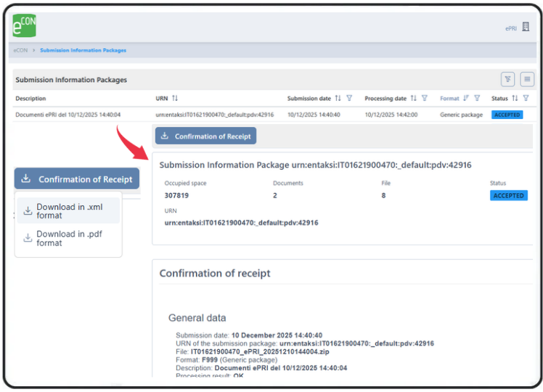This screenshot has height=392, width=543.
Task: Click the Format column header label
Action: pyautogui.click(x=449, y=98)
